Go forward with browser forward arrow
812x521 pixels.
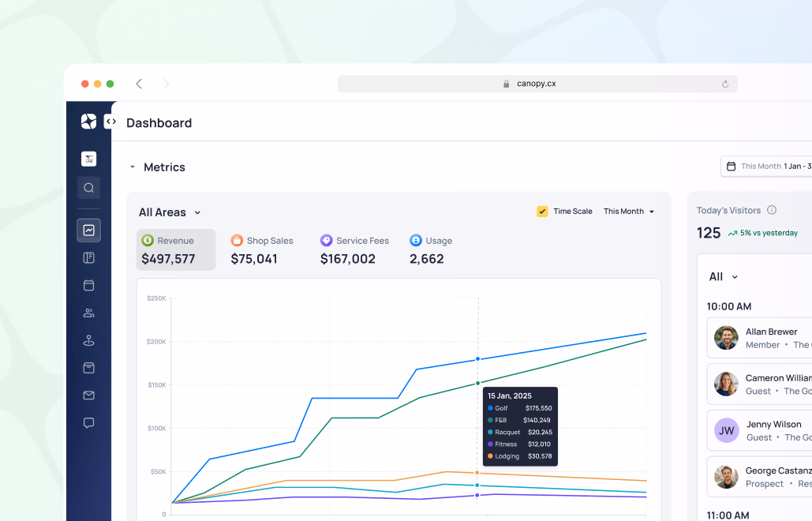pos(166,84)
